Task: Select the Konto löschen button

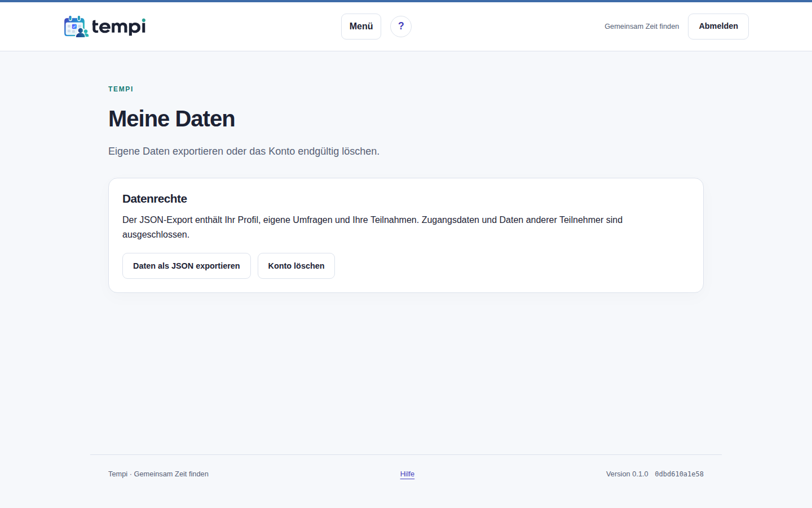Action: 296,266
